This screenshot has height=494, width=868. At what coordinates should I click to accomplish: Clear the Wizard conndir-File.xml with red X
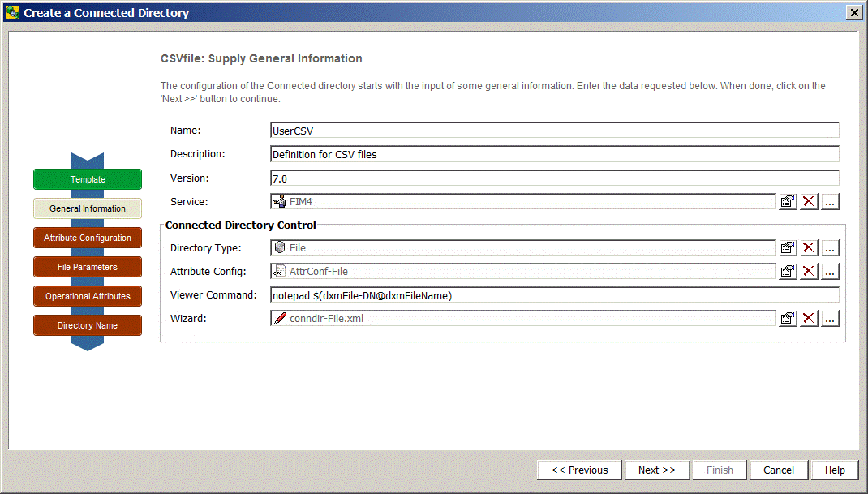(809, 319)
